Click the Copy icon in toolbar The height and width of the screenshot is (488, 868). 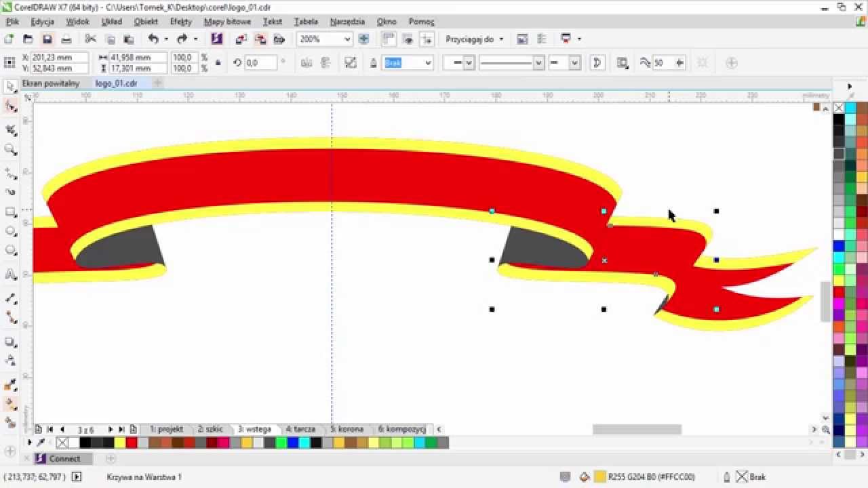point(110,39)
